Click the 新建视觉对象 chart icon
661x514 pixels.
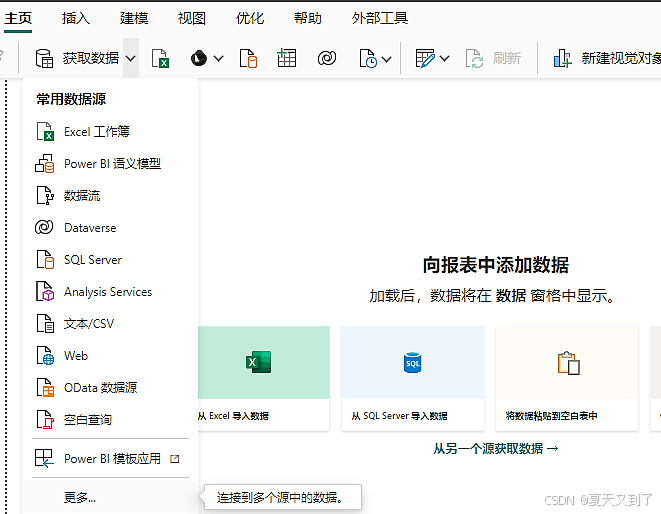coord(562,58)
